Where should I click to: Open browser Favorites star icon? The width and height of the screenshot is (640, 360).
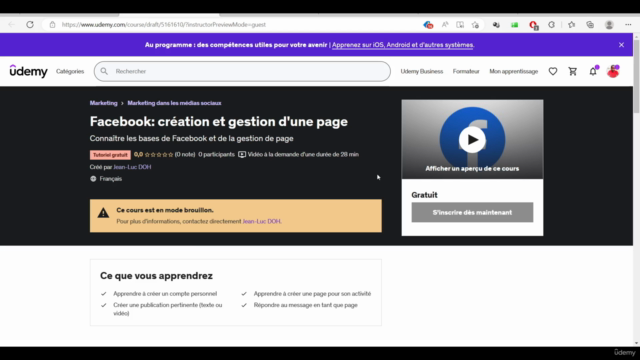click(x=571, y=24)
